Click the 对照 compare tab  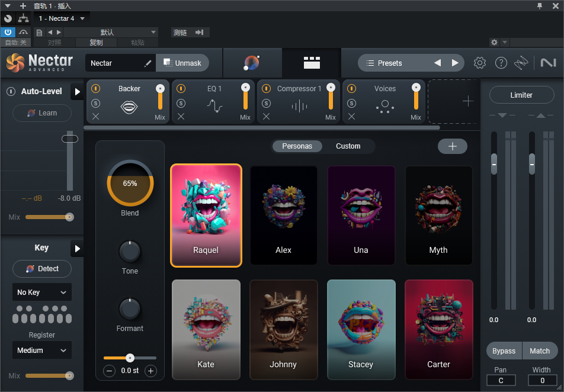(55, 43)
